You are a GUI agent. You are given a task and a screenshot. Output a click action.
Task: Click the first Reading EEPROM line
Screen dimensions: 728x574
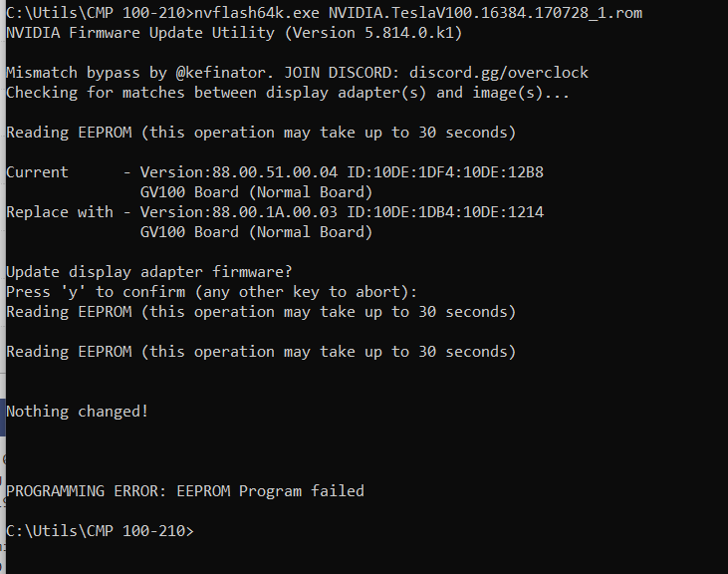(x=261, y=133)
